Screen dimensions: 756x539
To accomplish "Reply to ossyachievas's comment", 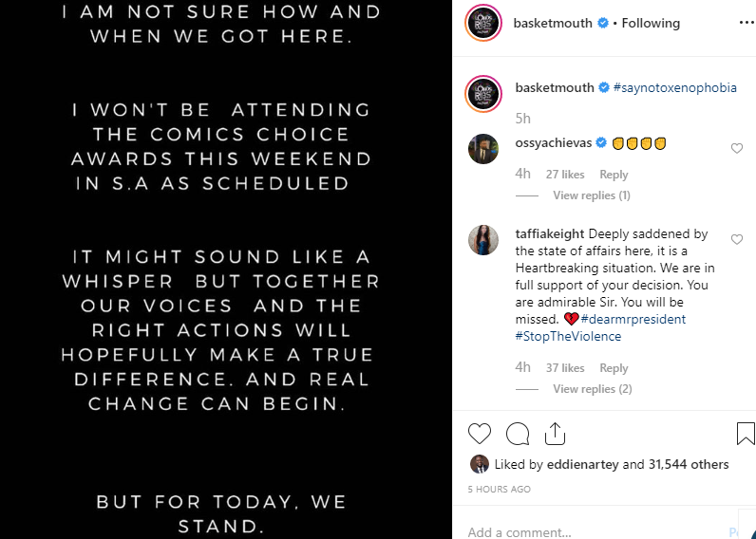I will [x=614, y=175].
